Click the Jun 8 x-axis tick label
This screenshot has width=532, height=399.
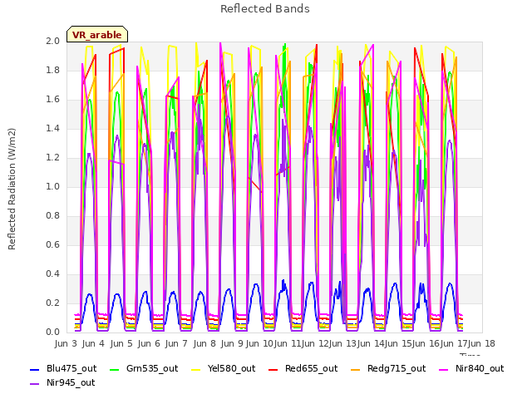pyautogui.click(x=204, y=343)
